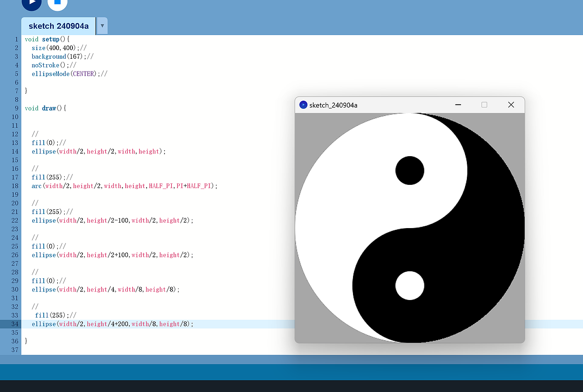The image size is (583, 392).
Task: Stop the running sketch
Action: (x=57, y=2)
